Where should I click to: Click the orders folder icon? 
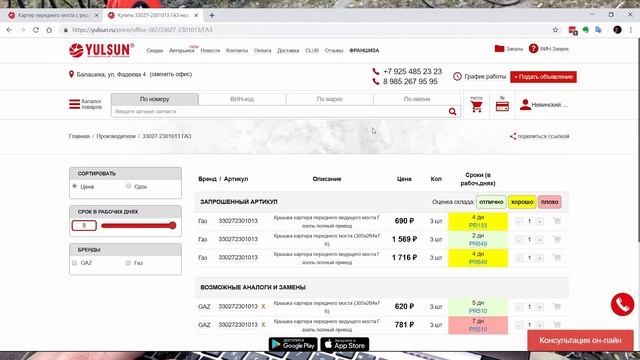[499, 49]
